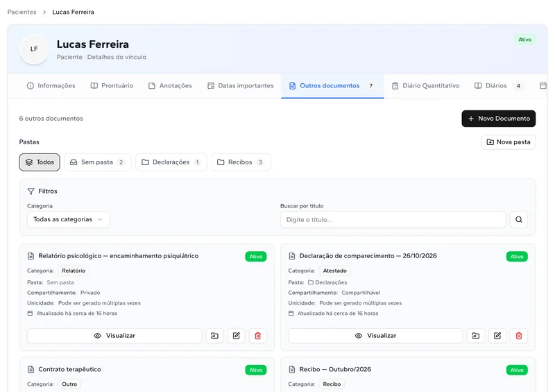Select the Outros documentos tab
The image size is (555, 392).
pyautogui.click(x=332, y=86)
